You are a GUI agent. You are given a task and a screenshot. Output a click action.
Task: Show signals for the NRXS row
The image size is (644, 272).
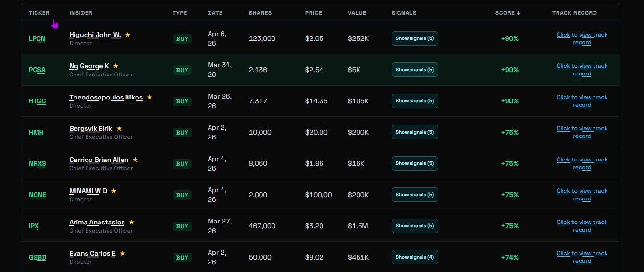[x=415, y=163]
